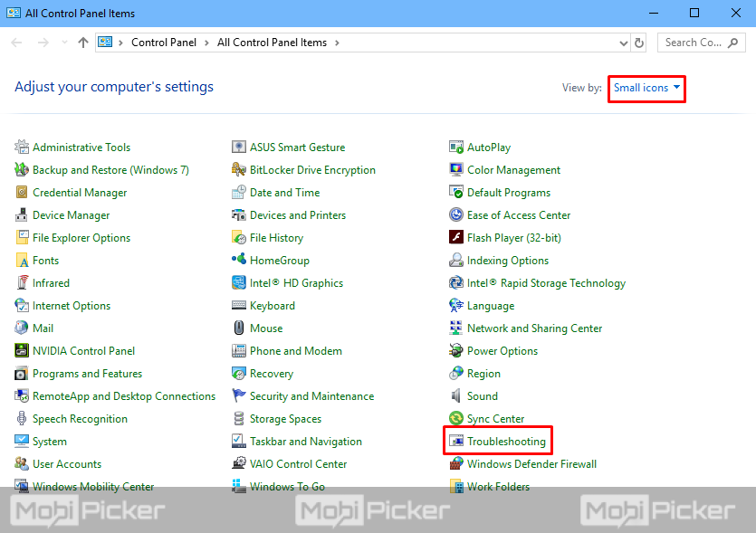The width and height of the screenshot is (756, 533).
Task: Open the Keyboard icon
Action: pos(239,305)
